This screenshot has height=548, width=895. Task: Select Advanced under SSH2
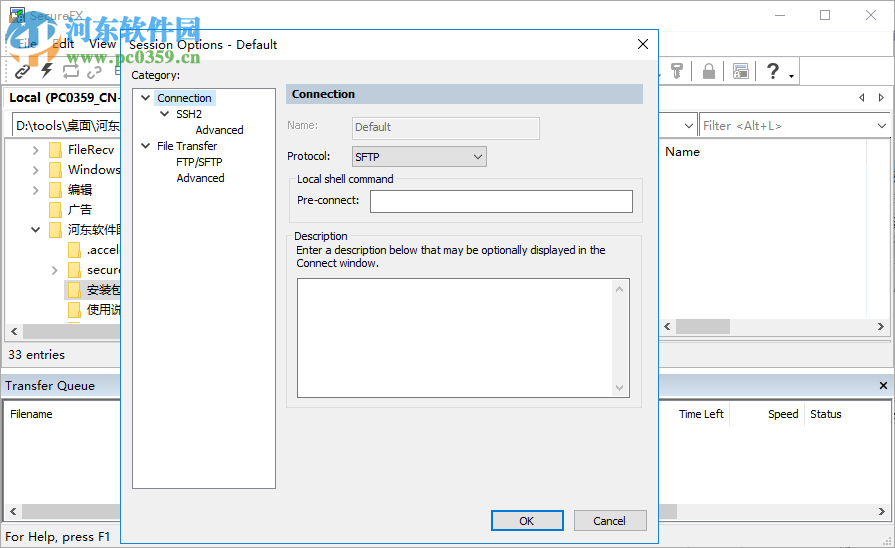(x=219, y=130)
